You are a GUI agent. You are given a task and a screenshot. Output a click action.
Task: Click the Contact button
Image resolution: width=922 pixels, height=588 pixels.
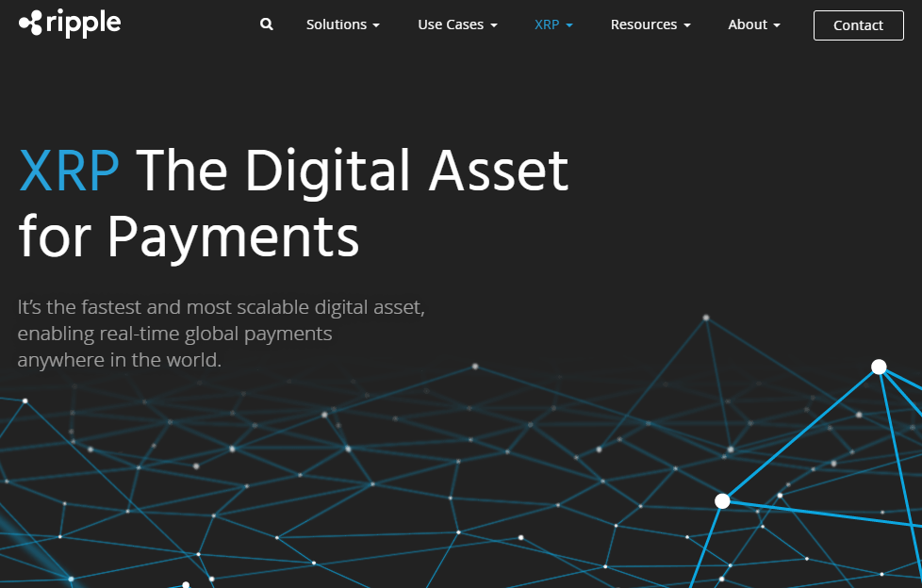click(x=859, y=25)
